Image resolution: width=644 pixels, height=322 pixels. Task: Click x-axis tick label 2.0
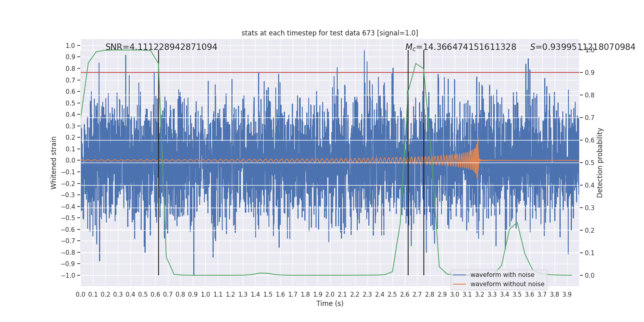(330, 295)
